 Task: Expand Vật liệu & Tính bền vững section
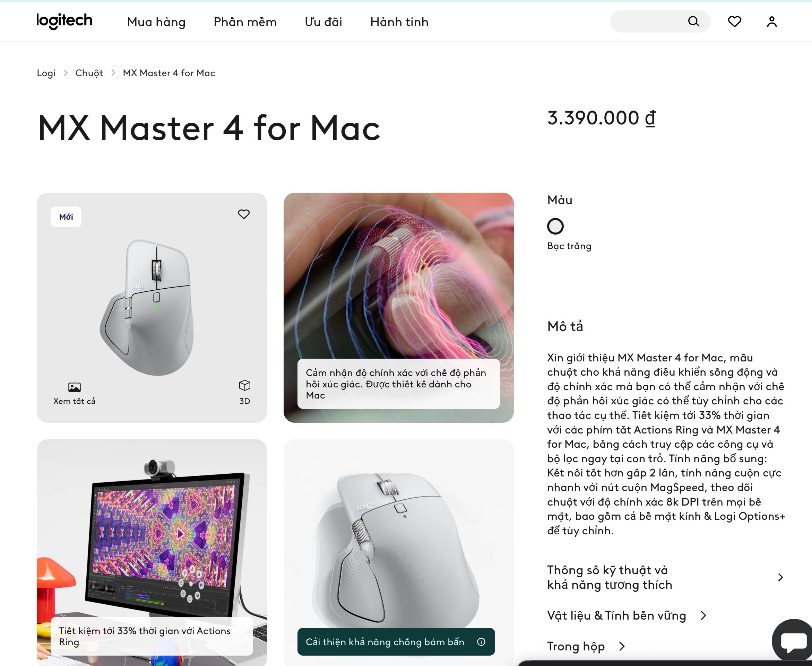(x=627, y=616)
